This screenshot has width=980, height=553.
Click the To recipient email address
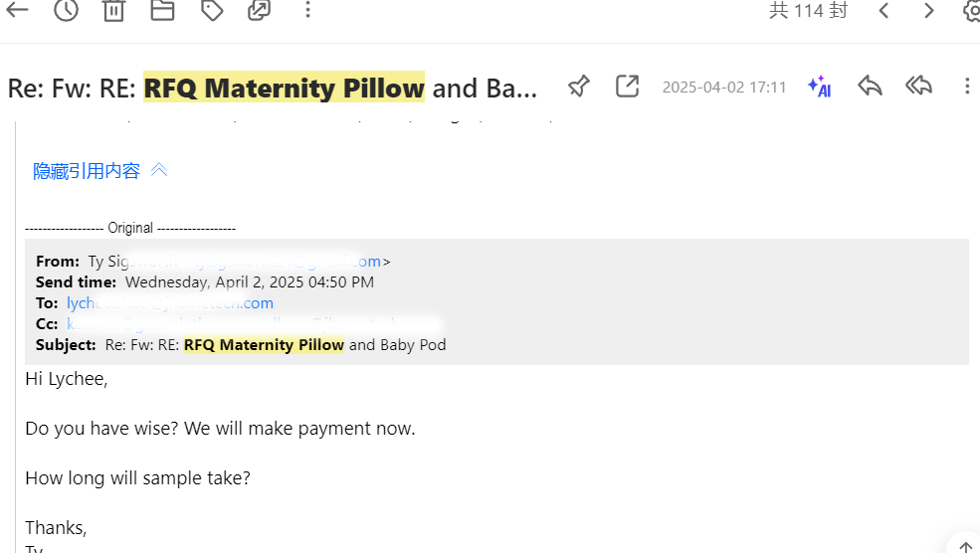[x=169, y=303]
